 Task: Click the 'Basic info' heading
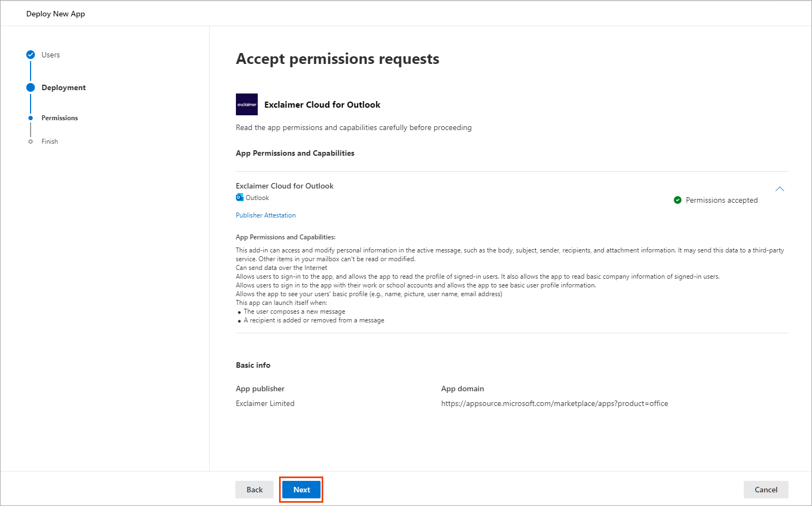coord(253,365)
